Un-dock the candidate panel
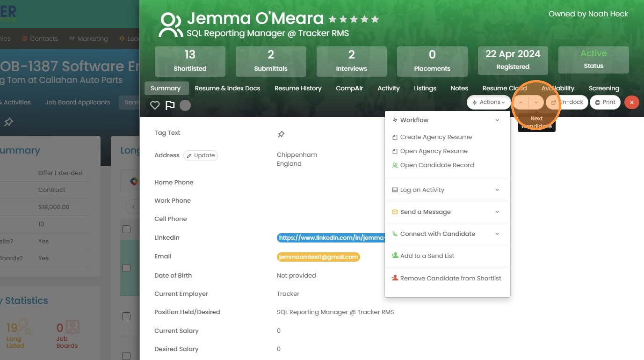The width and height of the screenshot is (644, 360). click(x=567, y=102)
